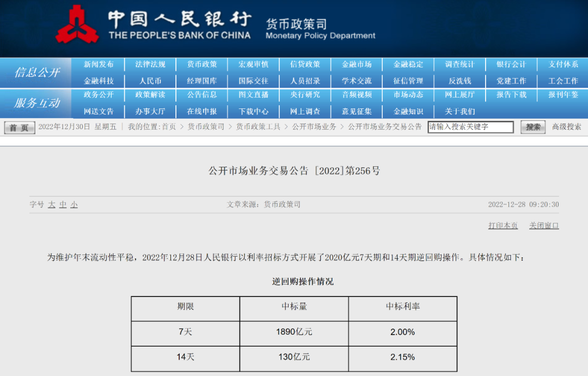Viewport: 588px width, 376px height.
Task: Open the 央行研究 navigation entry
Action: [x=305, y=95]
